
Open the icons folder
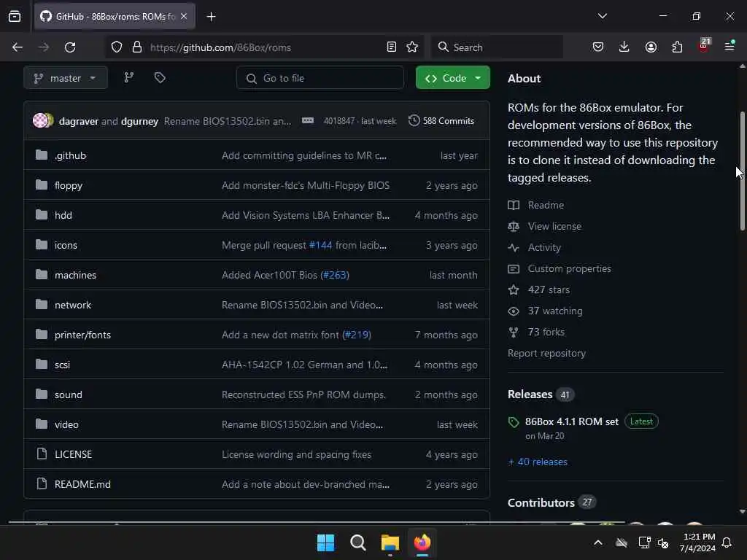point(66,245)
